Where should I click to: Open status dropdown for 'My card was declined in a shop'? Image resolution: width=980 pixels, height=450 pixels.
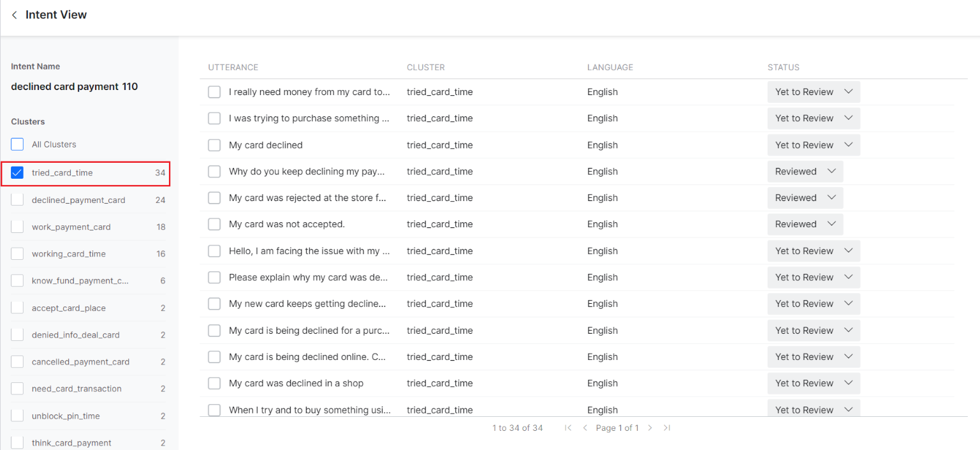tap(813, 383)
